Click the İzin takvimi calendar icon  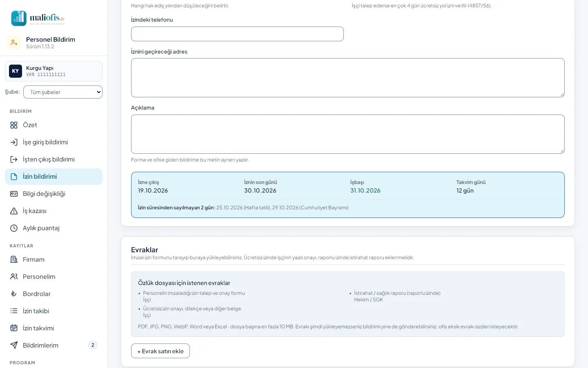(x=14, y=328)
